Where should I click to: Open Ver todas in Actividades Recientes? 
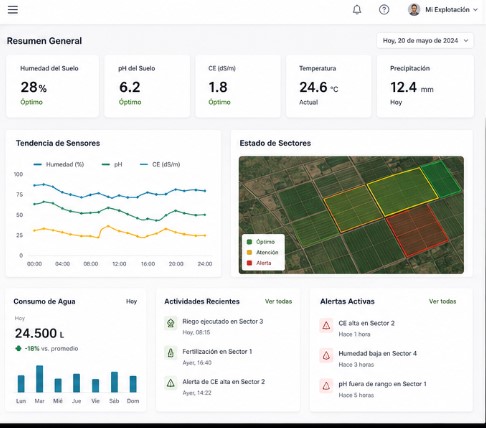coord(278,301)
